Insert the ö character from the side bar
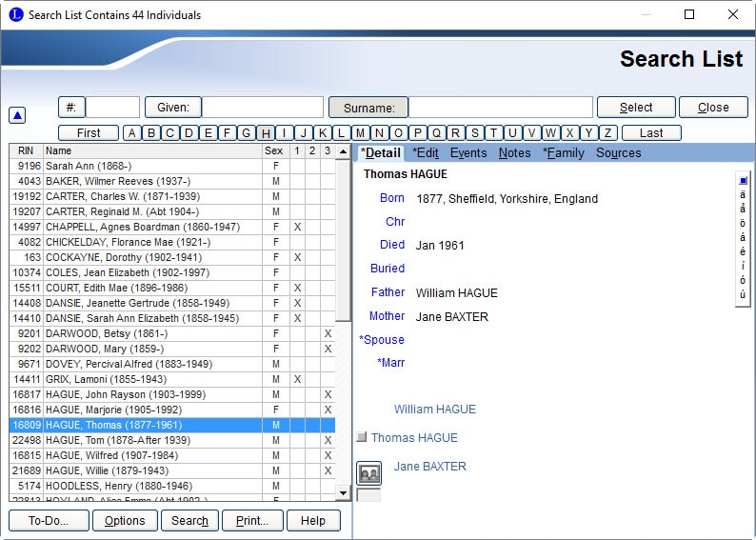This screenshot has height=540, width=756. pyautogui.click(x=743, y=223)
